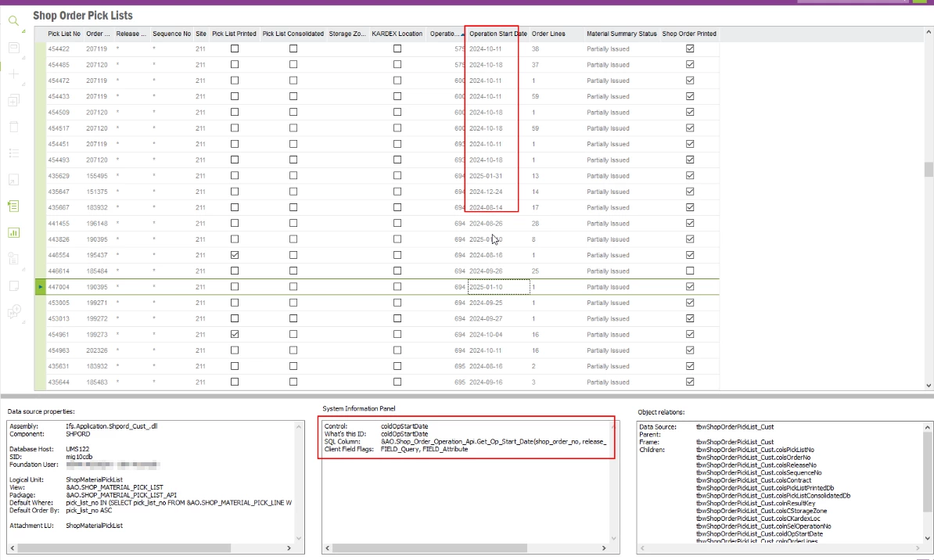Click Object relations scroll down arrow
The image size is (934, 560).
click(x=928, y=538)
